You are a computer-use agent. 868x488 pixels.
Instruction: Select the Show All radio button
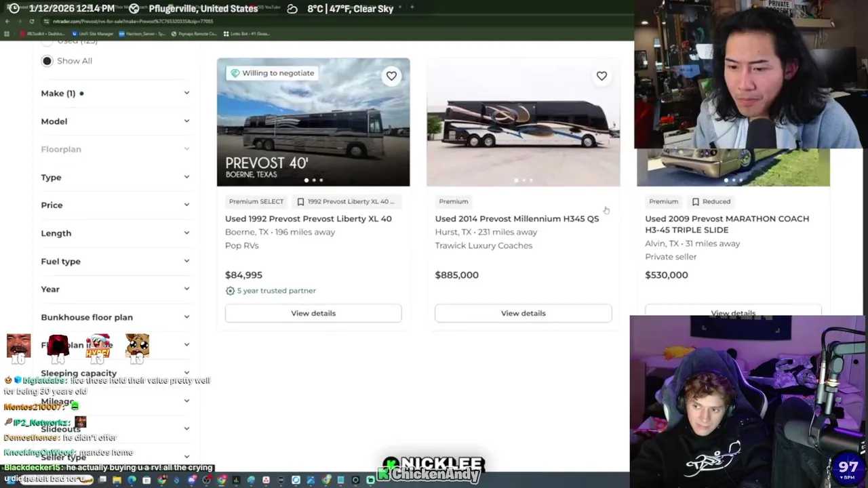pyautogui.click(x=47, y=61)
